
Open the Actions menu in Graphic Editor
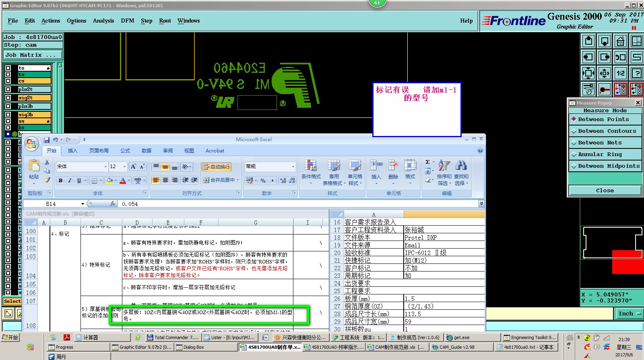pos(51,21)
